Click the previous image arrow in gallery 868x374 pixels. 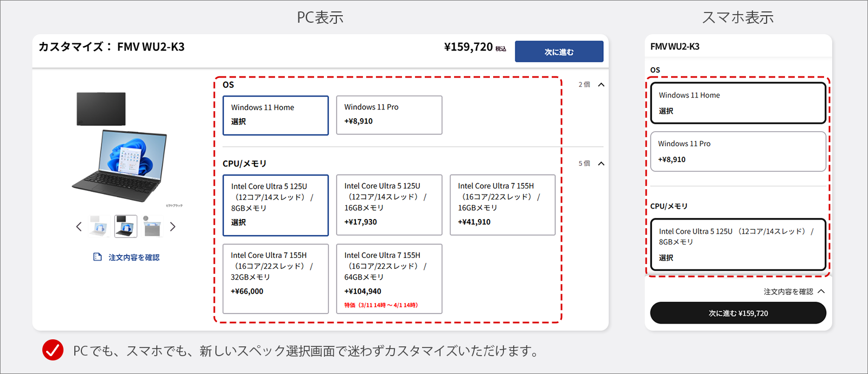click(x=79, y=227)
